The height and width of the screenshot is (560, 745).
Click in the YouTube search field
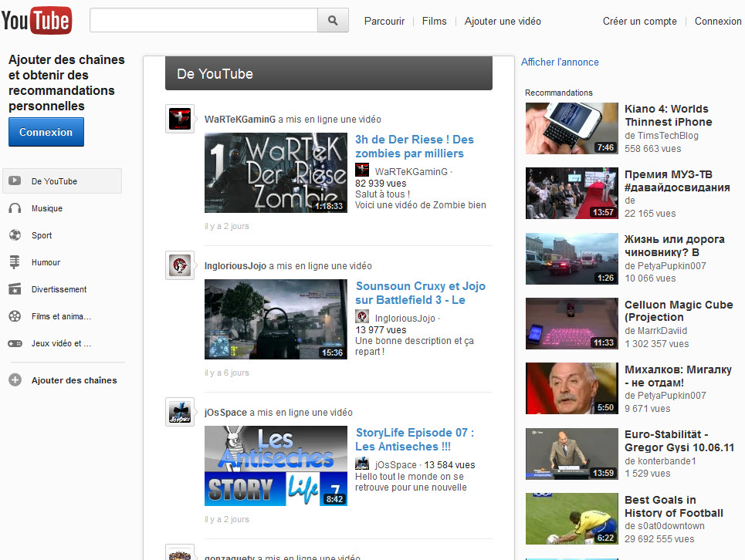click(x=204, y=20)
